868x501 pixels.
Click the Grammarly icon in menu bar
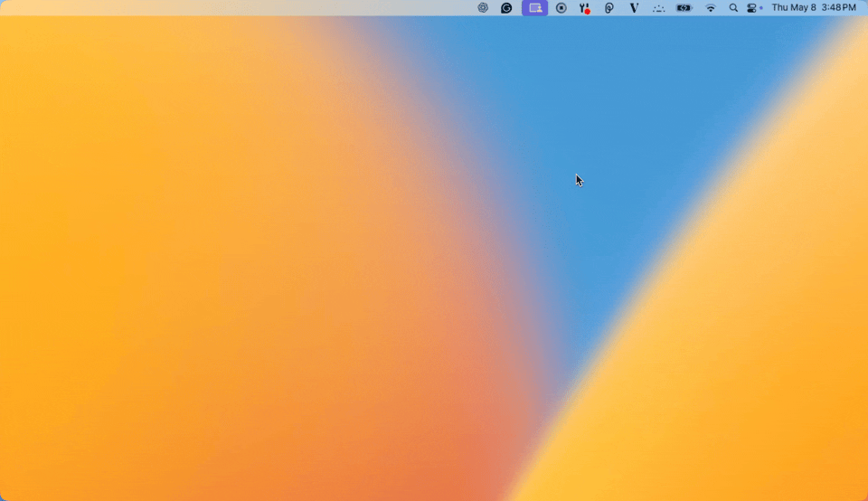[506, 8]
